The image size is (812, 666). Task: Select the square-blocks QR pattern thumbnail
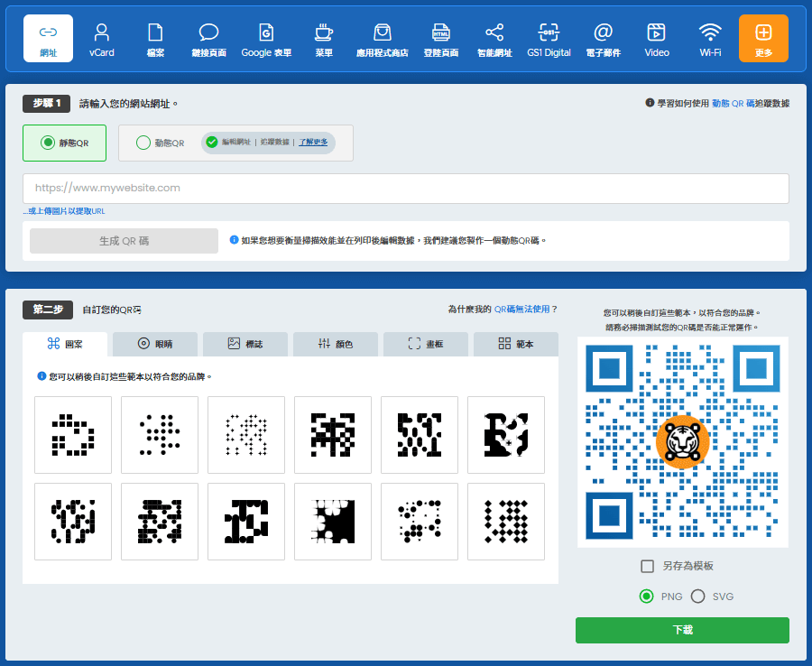tap(73, 435)
